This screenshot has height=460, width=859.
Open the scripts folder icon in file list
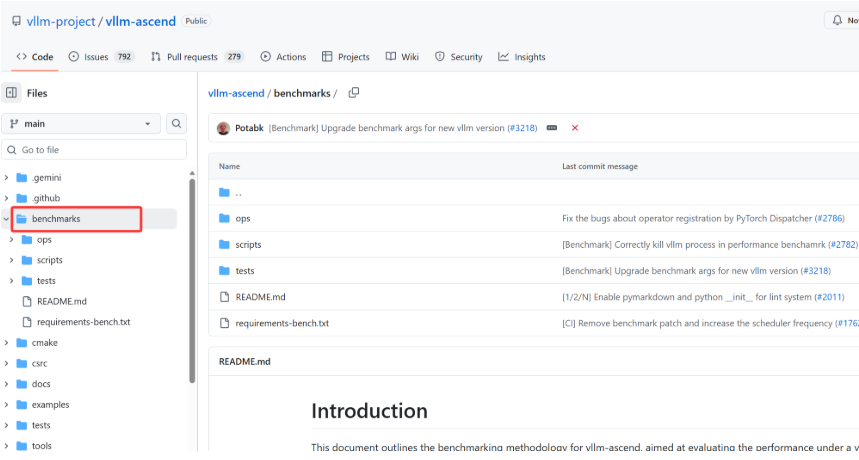pyautogui.click(x=225, y=245)
